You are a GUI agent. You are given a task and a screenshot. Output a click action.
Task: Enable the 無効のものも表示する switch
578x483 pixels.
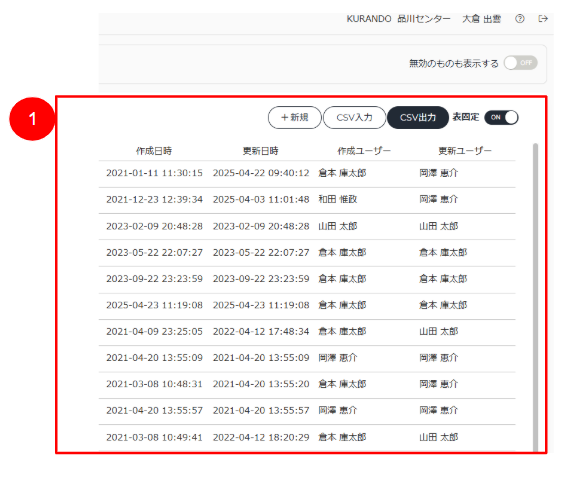click(520, 63)
